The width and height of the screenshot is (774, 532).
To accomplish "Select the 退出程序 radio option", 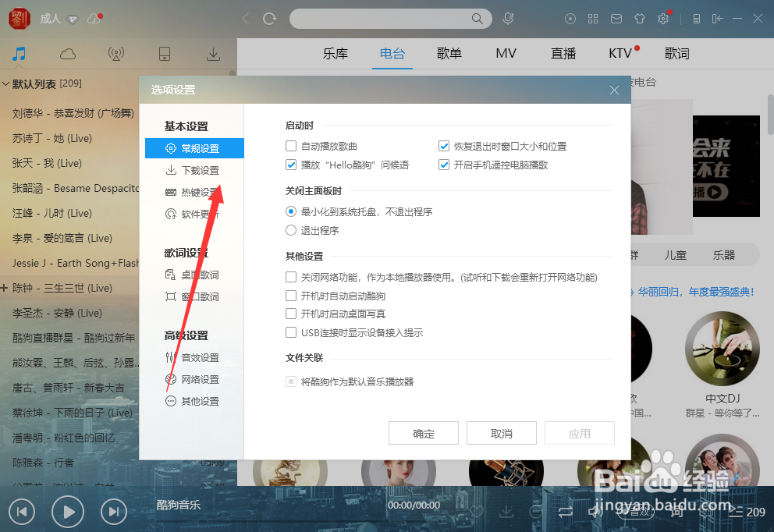I will point(291,230).
